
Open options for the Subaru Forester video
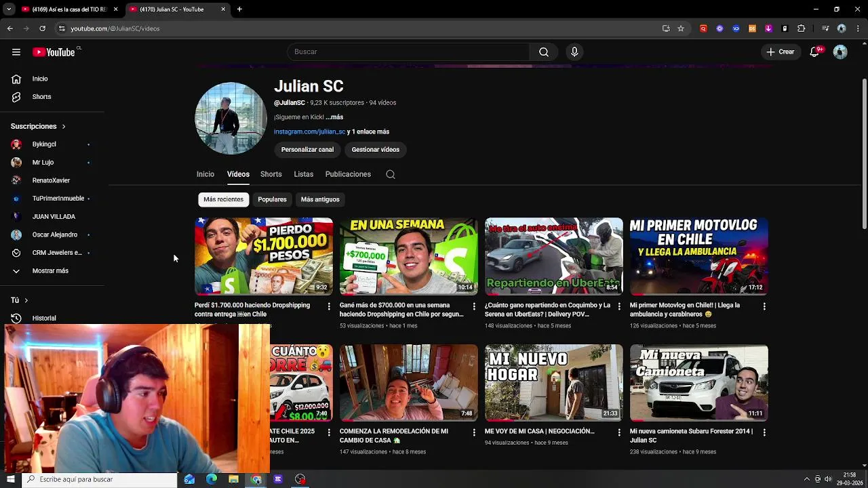764,432
